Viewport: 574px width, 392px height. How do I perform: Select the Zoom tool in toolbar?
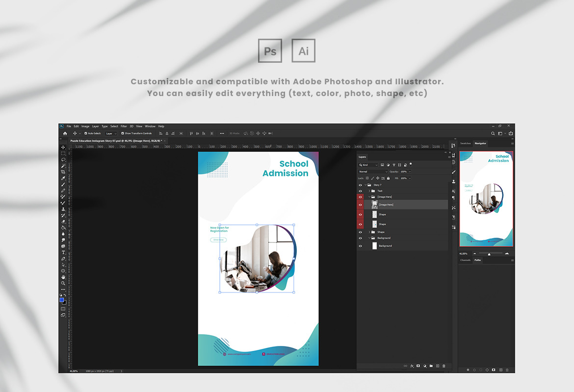[63, 283]
